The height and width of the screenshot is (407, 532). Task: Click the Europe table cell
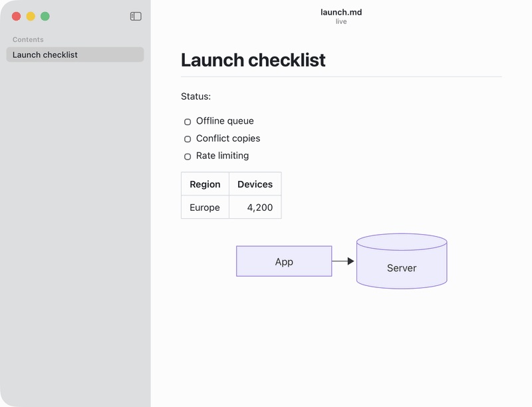pyautogui.click(x=205, y=207)
